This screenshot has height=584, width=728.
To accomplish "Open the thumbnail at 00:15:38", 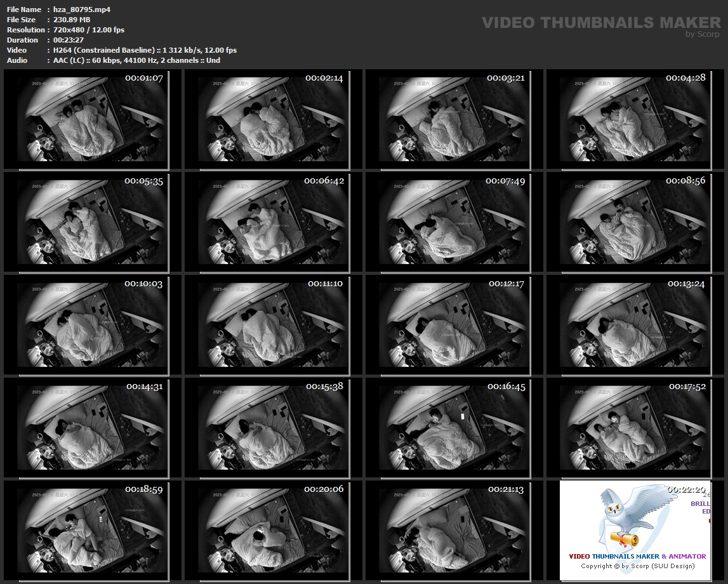I will click(273, 428).
